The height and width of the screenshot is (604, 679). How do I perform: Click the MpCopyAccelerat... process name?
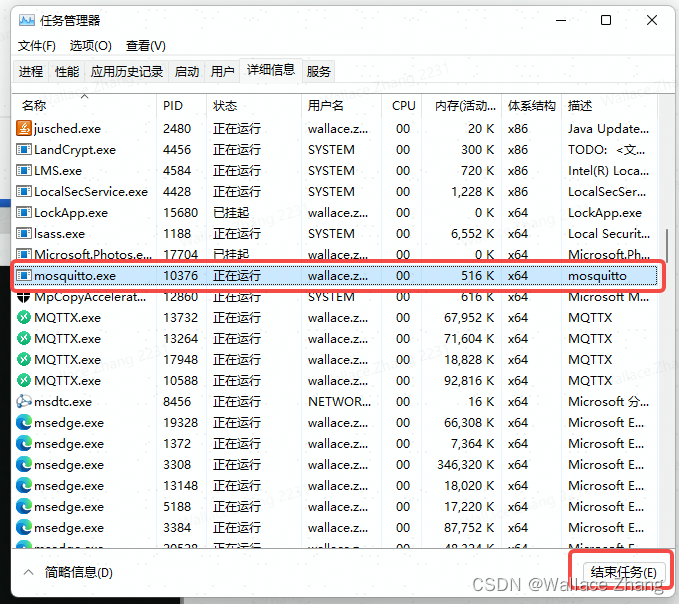[x=90, y=298]
